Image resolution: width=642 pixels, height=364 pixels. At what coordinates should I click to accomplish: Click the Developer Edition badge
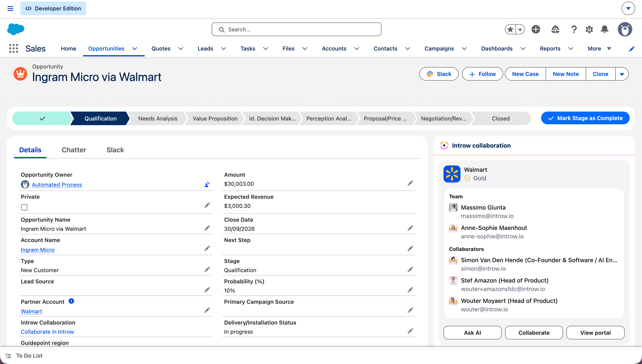53,8
